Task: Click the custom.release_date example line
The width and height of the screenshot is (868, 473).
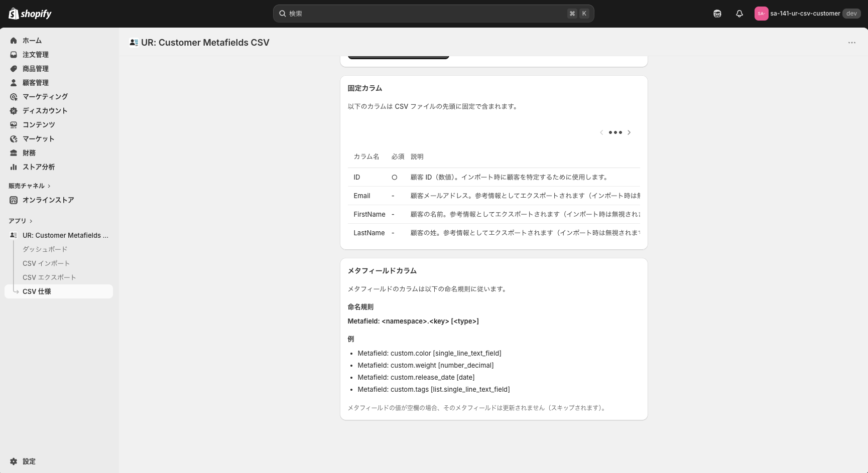Action: 416,378
